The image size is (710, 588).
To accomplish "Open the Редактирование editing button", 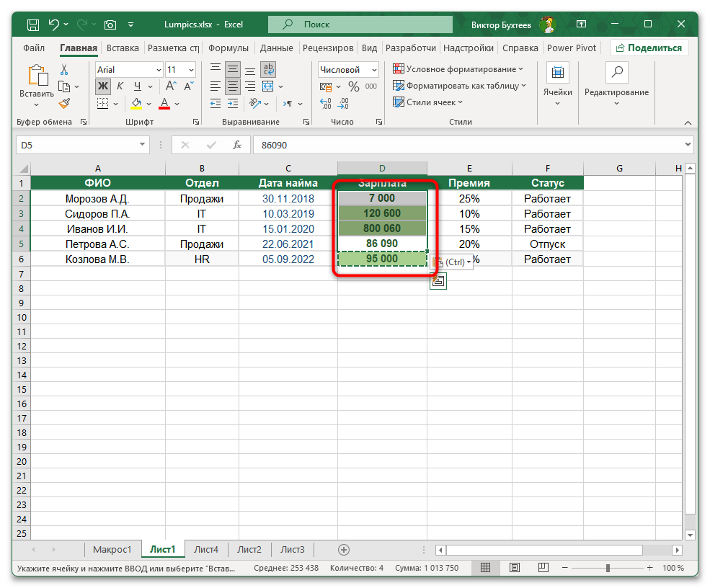I will (616, 84).
